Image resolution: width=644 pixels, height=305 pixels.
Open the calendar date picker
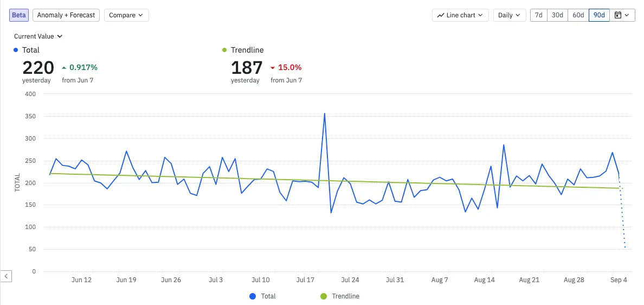tap(622, 15)
